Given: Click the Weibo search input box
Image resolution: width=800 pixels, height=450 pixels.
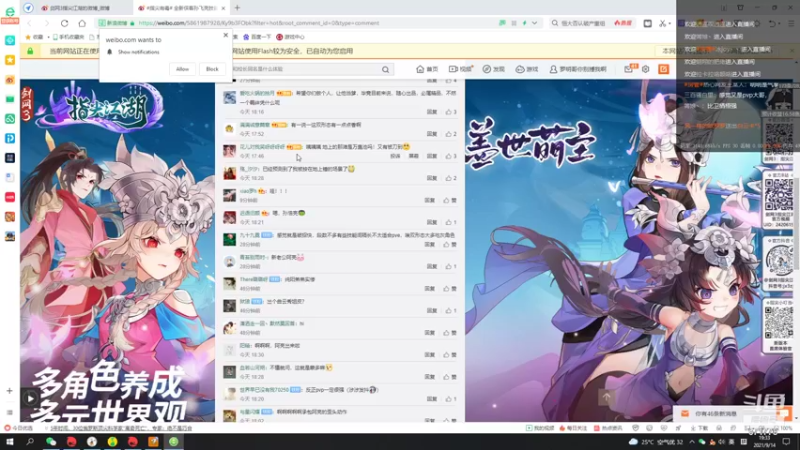Looking at the screenshot, I should [x=306, y=69].
